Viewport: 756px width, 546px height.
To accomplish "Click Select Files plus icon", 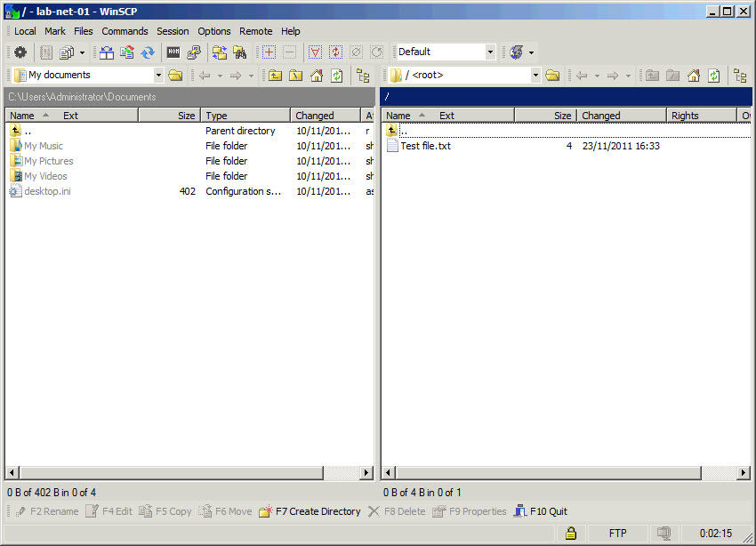I will 269,52.
